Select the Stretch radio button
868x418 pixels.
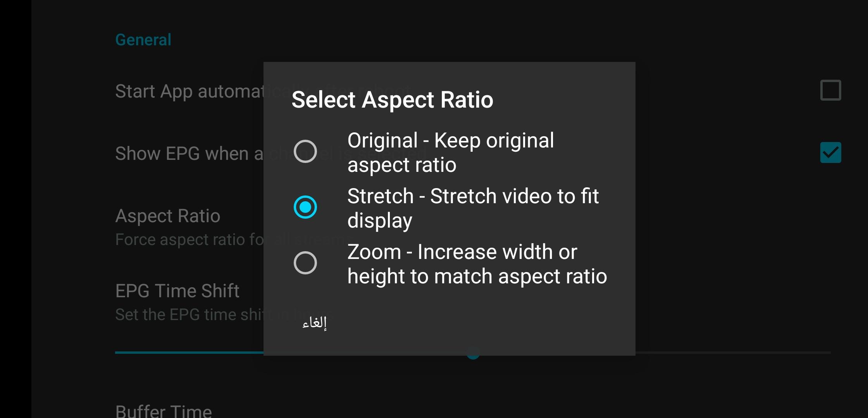[x=305, y=207]
